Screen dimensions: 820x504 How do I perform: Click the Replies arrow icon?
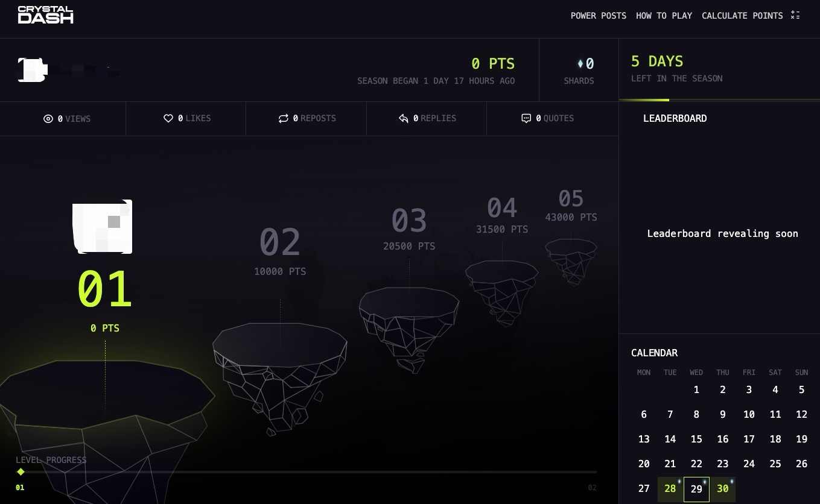click(404, 118)
